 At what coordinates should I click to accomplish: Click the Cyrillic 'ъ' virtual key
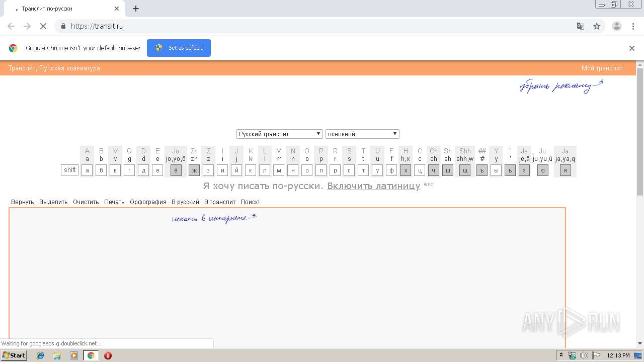(482, 170)
